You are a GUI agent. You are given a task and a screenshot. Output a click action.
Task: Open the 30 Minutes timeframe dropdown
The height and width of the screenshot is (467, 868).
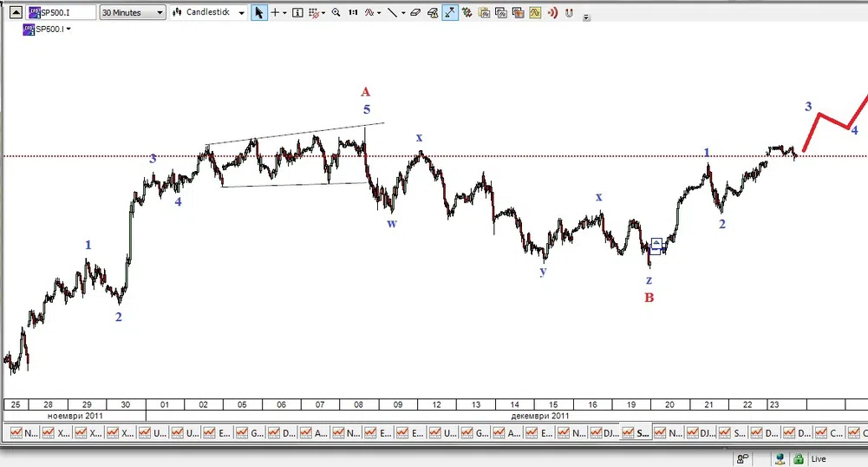[x=132, y=13]
